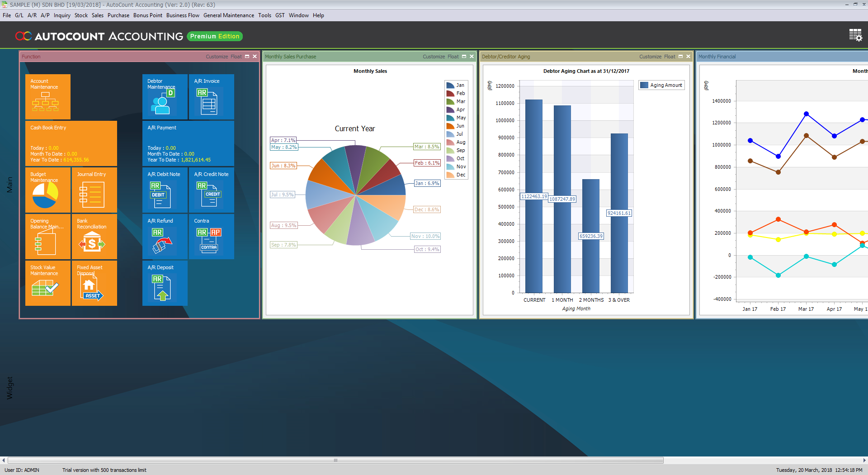The image size is (868, 475).
Task: Open the A/R Credit Note tile
Action: (x=211, y=190)
